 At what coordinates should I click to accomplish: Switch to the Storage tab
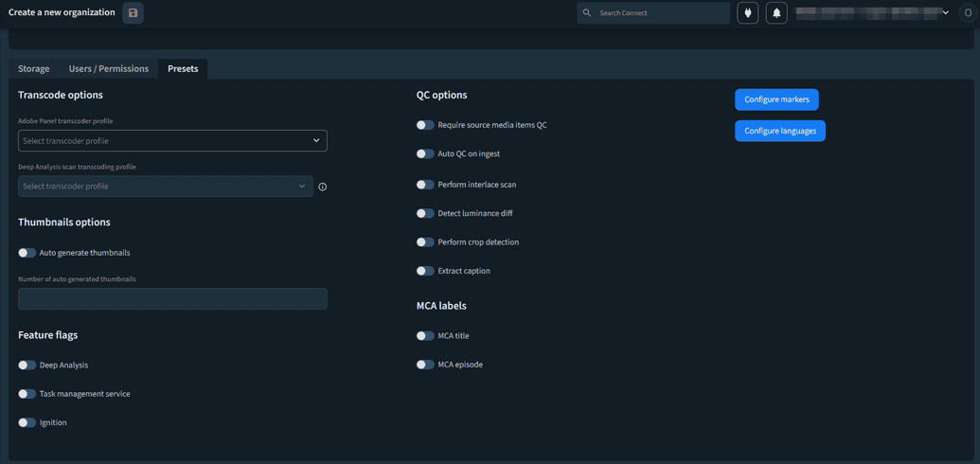pos(34,69)
